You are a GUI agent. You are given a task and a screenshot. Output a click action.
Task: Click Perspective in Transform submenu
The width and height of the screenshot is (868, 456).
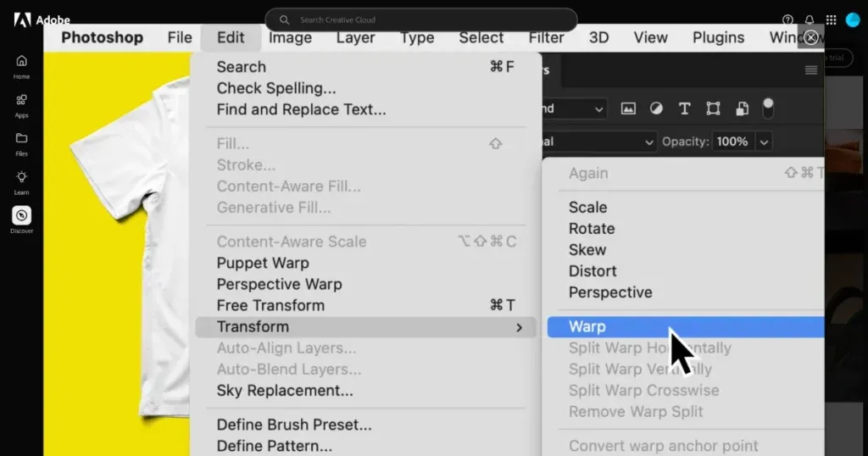610,292
